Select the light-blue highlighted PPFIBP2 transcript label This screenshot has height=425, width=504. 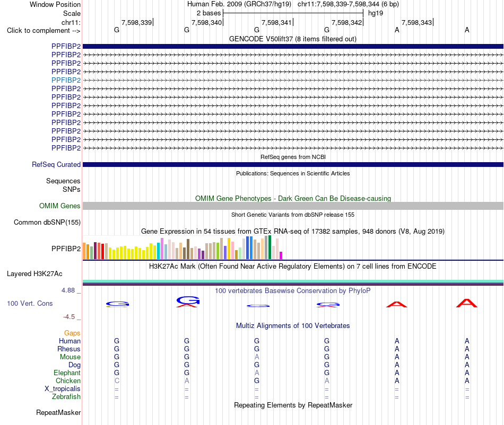(x=66, y=80)
